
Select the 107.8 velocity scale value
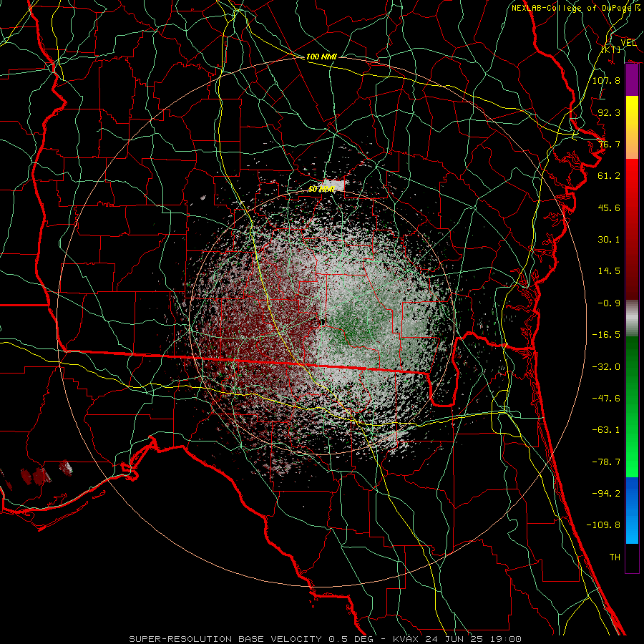pyautogui.click(x=606, y=80)
